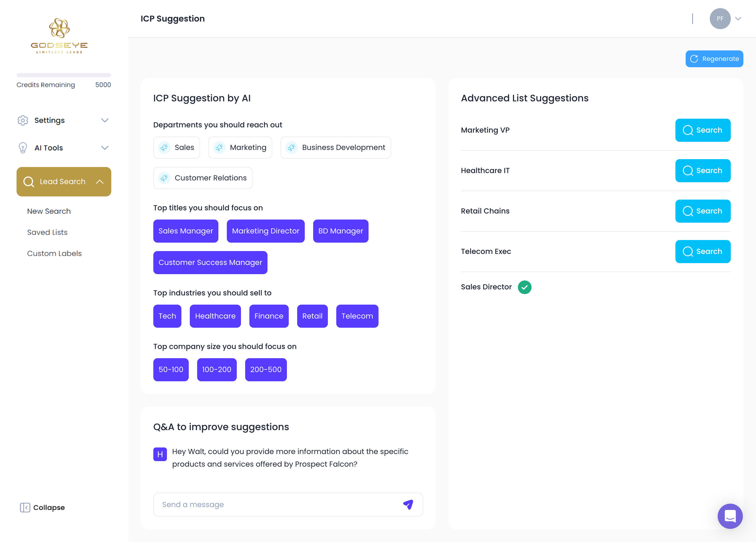This screenshot has width=756, height=542.
Task: Click the Settings gear icon
Action: 23,121
